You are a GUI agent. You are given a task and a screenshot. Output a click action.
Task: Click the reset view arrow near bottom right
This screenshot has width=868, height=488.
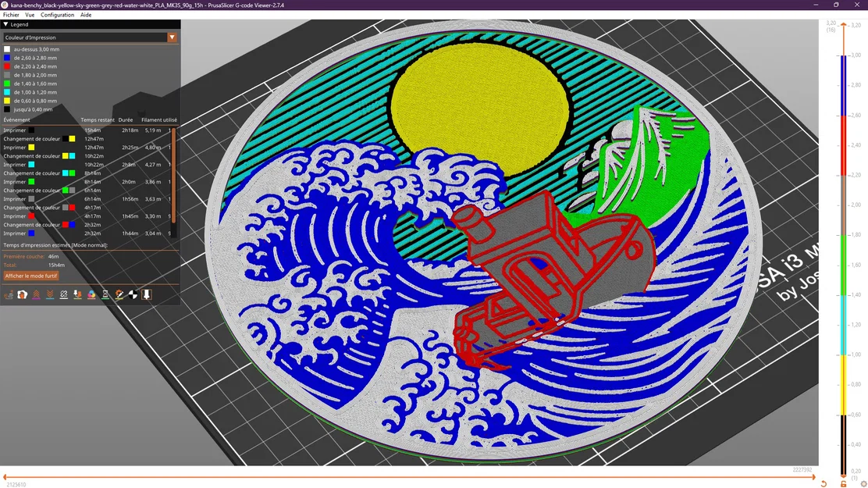[824, 483]
